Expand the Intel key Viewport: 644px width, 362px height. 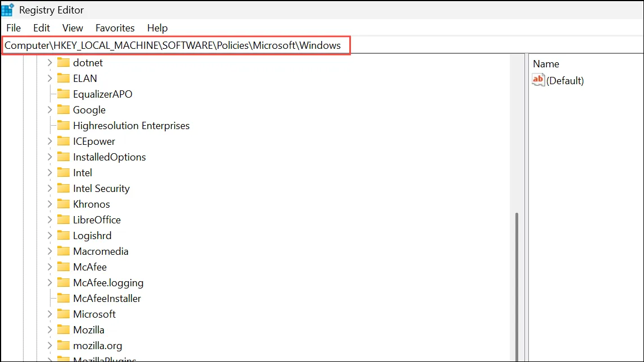(x=50, y=173)
